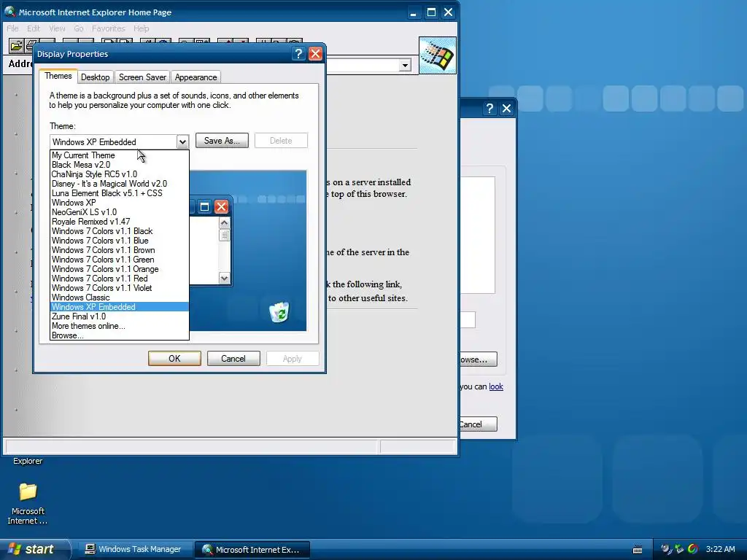Open the Appearance tab
Viewport: 747px width, 560px height.
(x=196, y=77)
